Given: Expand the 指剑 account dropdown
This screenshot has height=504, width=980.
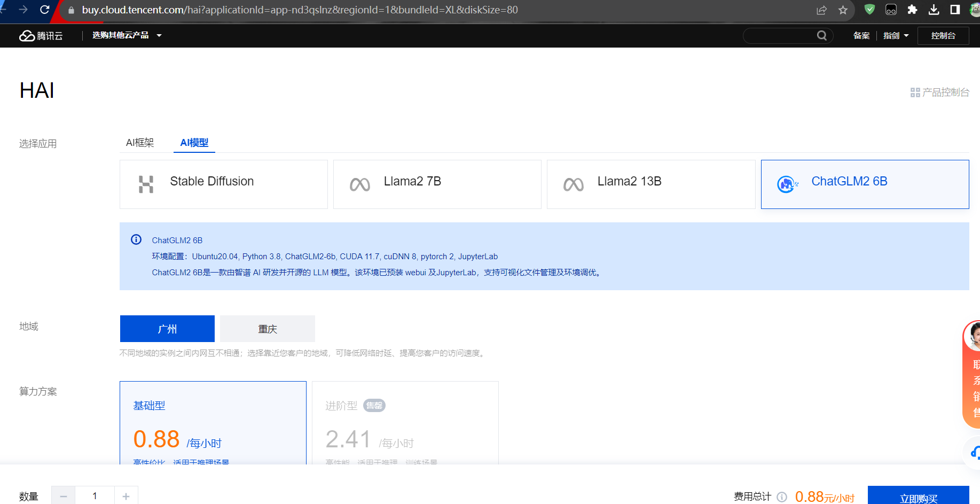Looking at the screenshot, I should pyautogui.click(x=896, y=35).
